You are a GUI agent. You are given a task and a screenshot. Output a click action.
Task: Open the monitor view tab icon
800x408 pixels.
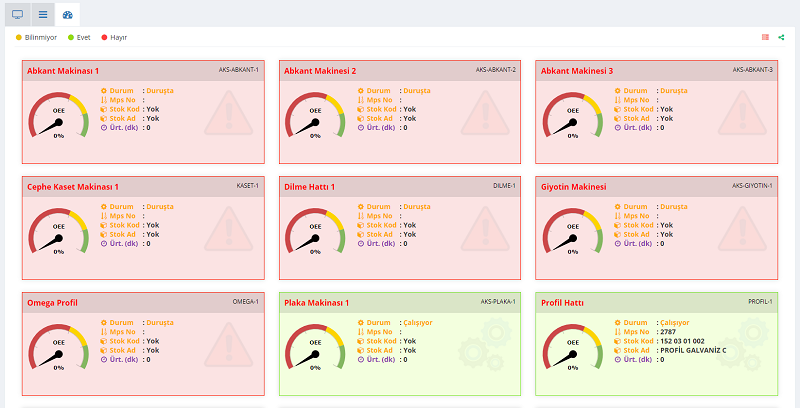pyautogui.click(x=17, y=15)
